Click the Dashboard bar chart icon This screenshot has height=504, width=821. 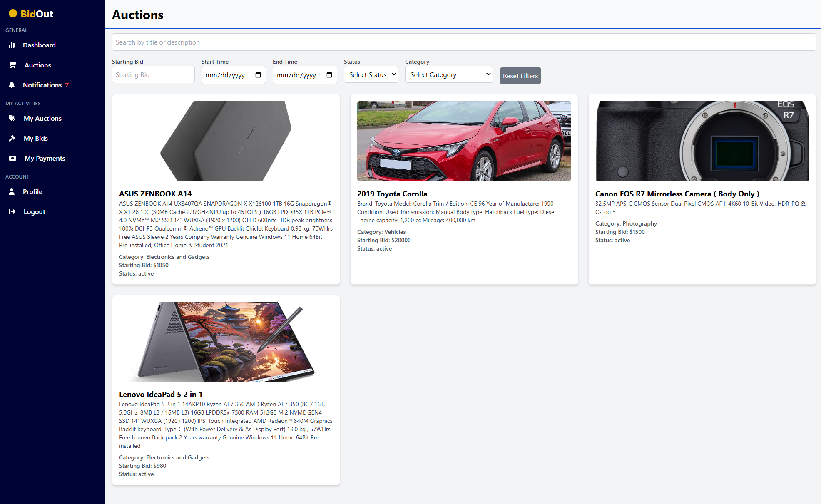[12, 45]
